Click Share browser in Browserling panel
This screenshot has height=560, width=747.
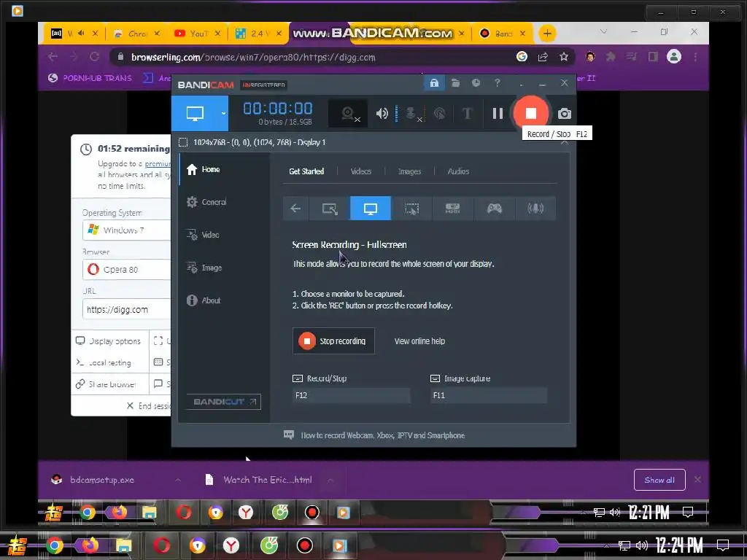coord(107,384)
